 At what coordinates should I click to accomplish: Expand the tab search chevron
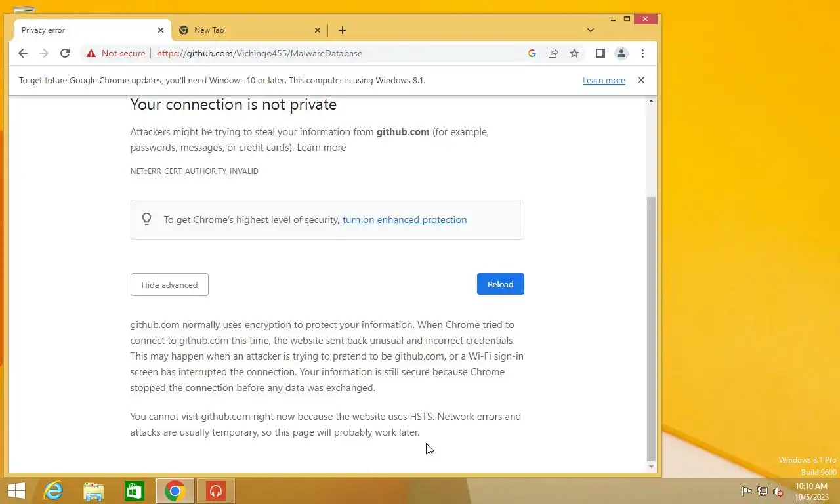tap(591, 30)
